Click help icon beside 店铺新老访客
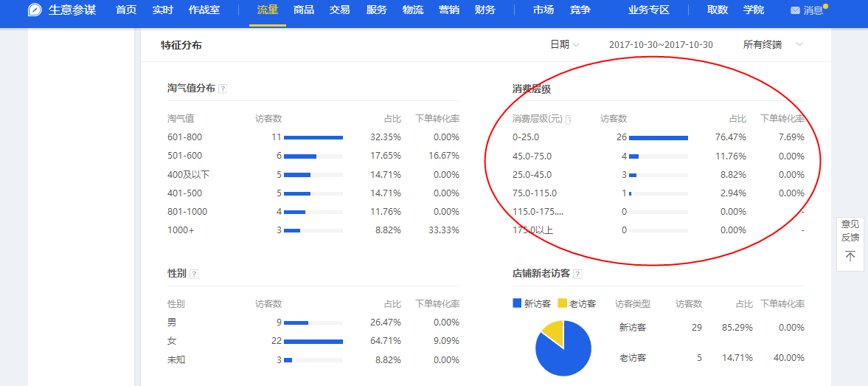868x386 pixels. pyautogui.click(x=577, y=274)
